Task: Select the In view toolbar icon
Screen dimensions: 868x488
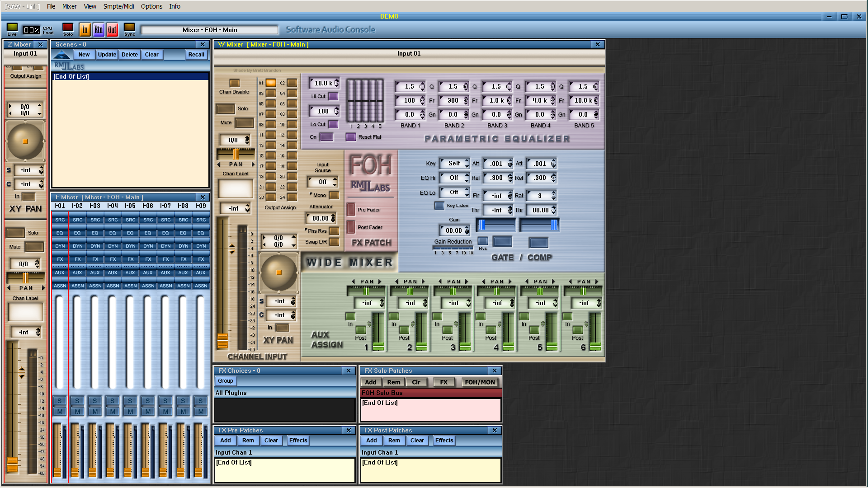Action: click(85, 30)
